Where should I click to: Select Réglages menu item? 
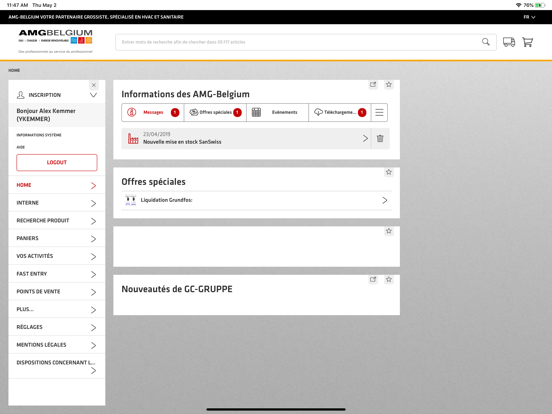[x=57, y=327]
